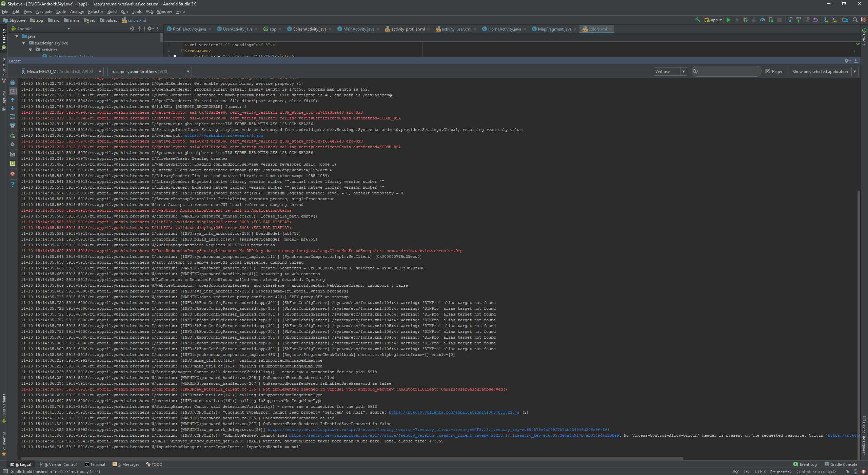
Task: Collapse the su.xdesign.skylove package node
Action: pos(24,43)
